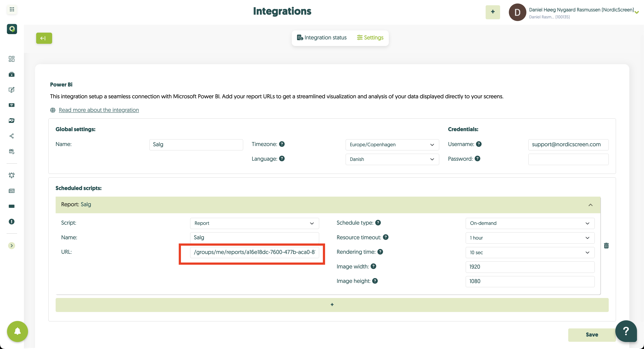The image size is (644, 349).
Task: Switch to Integration status tab
Action: coord(322,37)
